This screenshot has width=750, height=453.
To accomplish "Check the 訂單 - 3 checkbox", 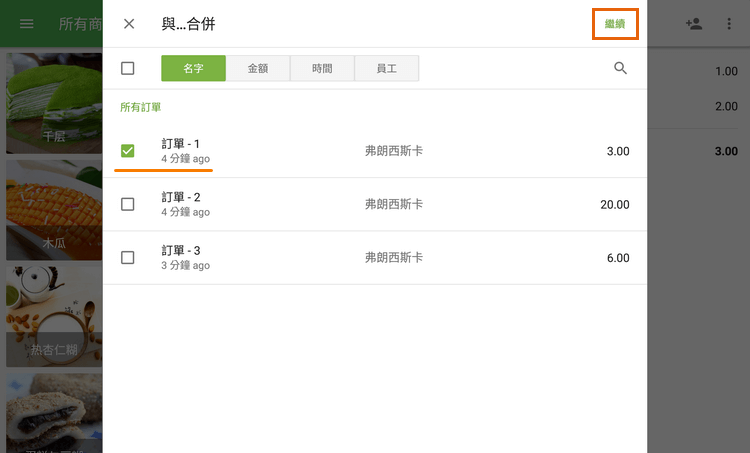I will point(128,257).
